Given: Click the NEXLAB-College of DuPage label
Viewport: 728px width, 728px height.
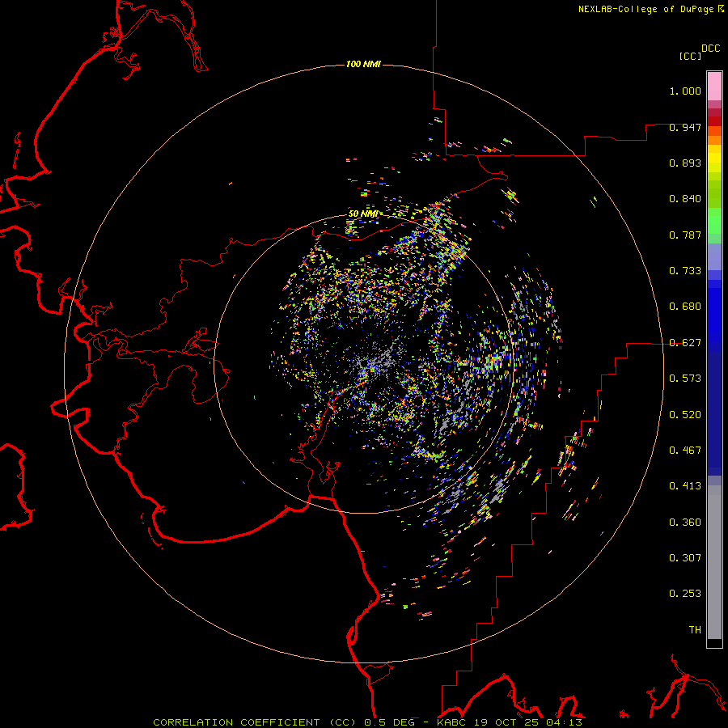Looking at the screenshot, I should click(x=651, y=9).
